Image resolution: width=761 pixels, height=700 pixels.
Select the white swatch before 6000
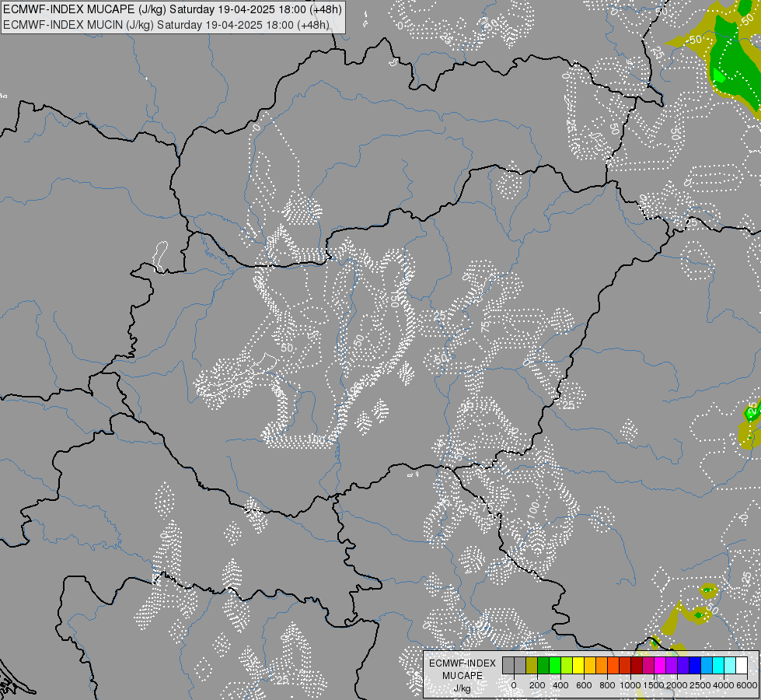click(741, 665)
